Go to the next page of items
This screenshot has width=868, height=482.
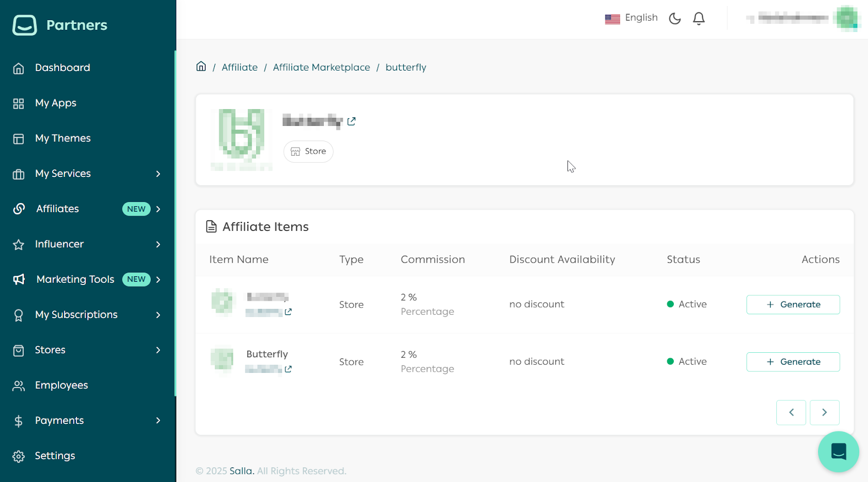pyautogui.click(x=824, y=413)
